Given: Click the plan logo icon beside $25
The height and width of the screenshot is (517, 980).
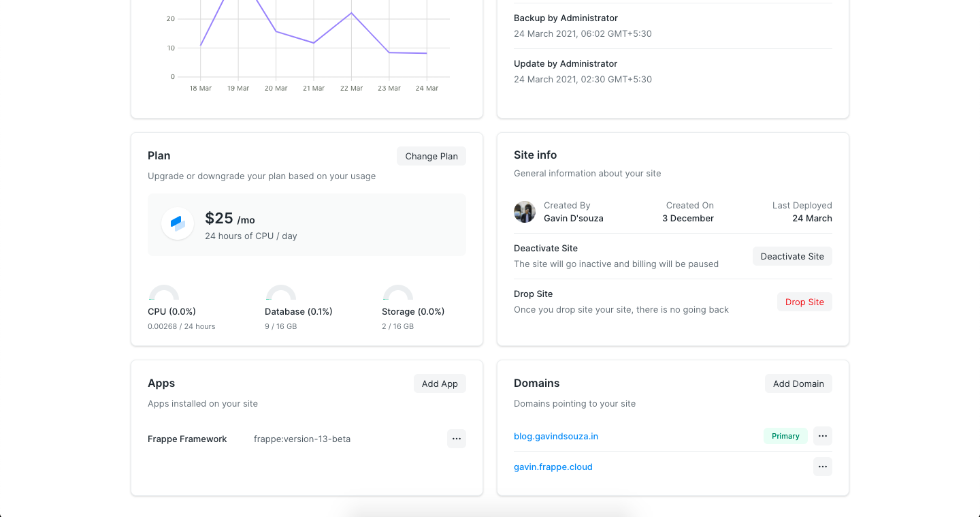Looking at the screenshot, I should pyautogui.click(x=178, y=223).
